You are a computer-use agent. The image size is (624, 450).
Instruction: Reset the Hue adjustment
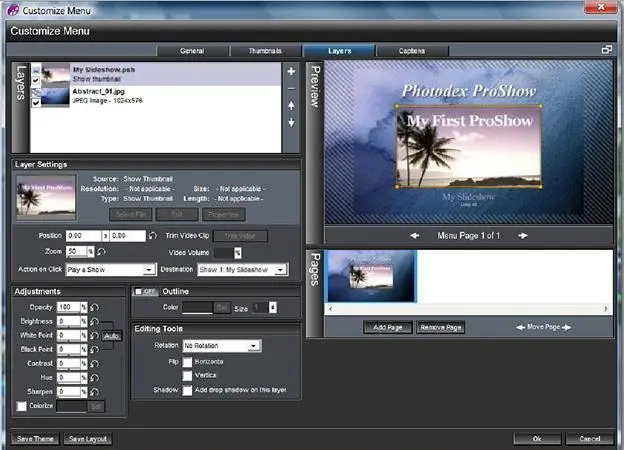click(94, 378)
